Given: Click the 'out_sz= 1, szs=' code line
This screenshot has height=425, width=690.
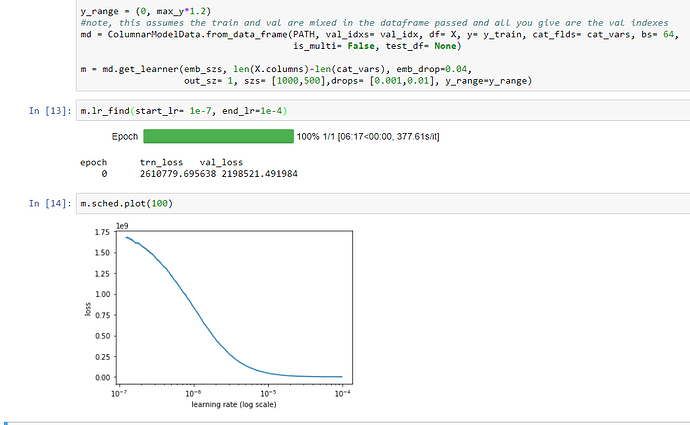Looking at the screenshot, I should click(358, 81).
